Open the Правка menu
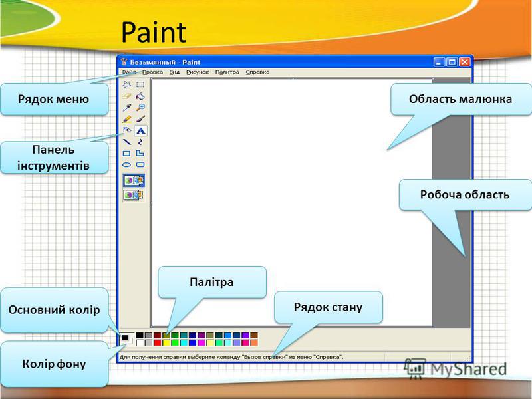 pyautogui.click(x=152, y=72)
